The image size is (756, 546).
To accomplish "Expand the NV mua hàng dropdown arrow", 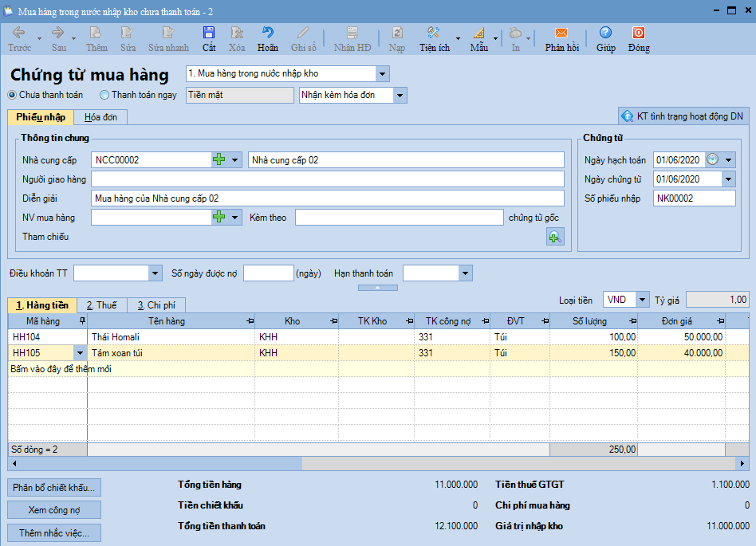I will (x=234, y=217).
